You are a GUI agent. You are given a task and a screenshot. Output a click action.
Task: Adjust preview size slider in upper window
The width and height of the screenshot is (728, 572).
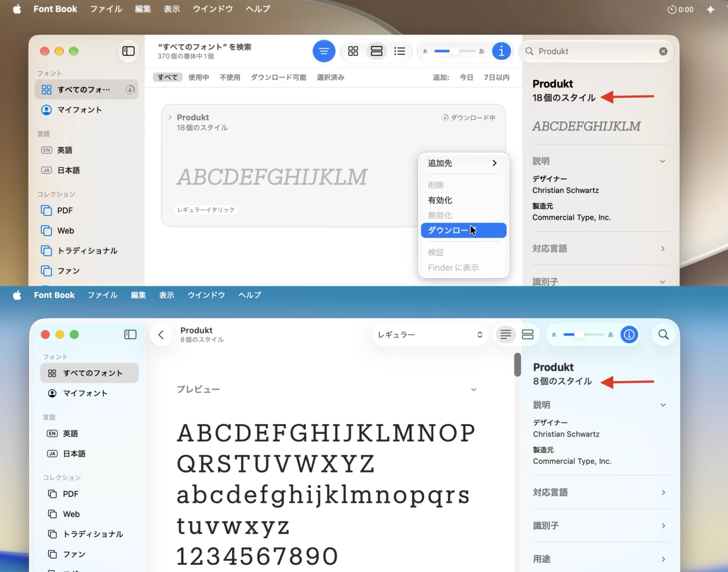pos(454,51)
